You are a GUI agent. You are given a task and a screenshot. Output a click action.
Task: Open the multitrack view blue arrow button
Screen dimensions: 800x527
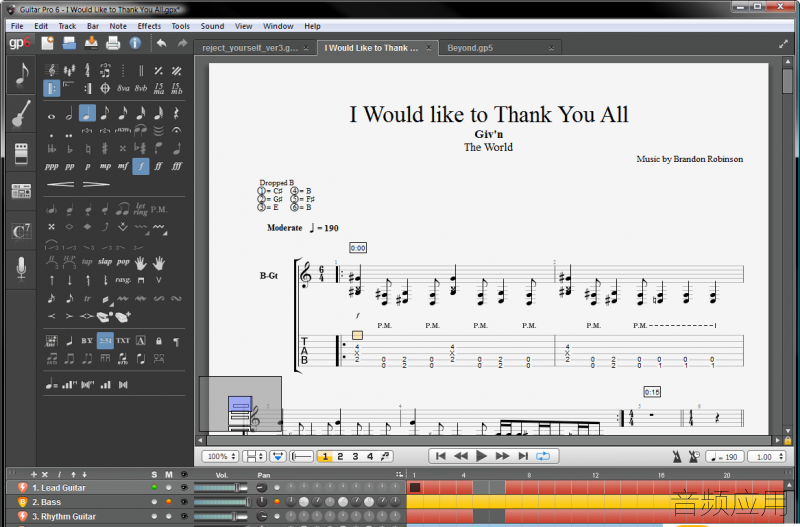(278, 457)
